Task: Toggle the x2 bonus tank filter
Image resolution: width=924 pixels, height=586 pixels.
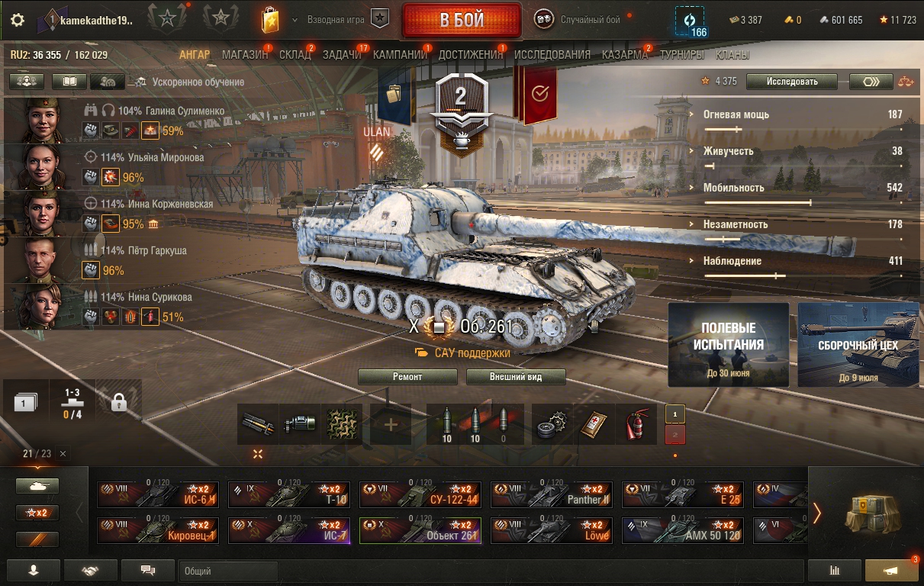Action: pyautogui.click(x=37, y=513)
